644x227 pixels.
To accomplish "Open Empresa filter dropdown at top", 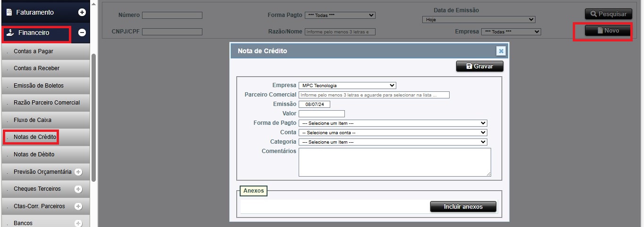I will (511, 32).
